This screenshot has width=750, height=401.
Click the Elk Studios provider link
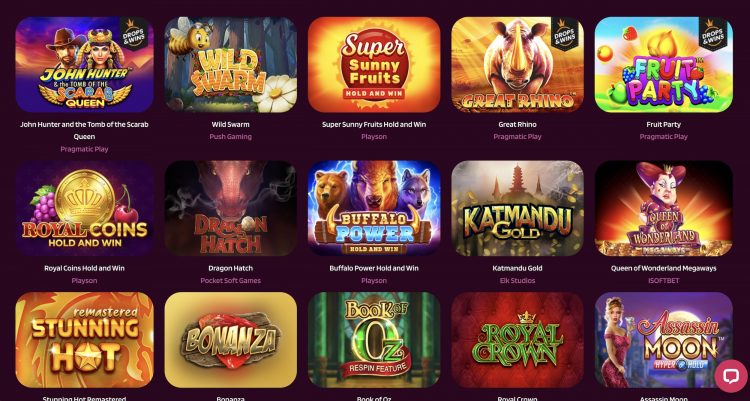coord(518,281)
